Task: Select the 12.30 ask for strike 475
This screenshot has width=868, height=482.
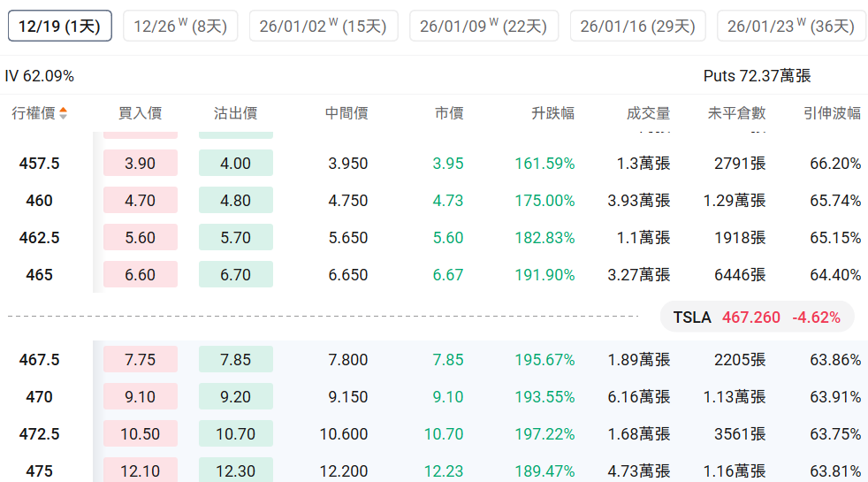Action: point(236,471)
